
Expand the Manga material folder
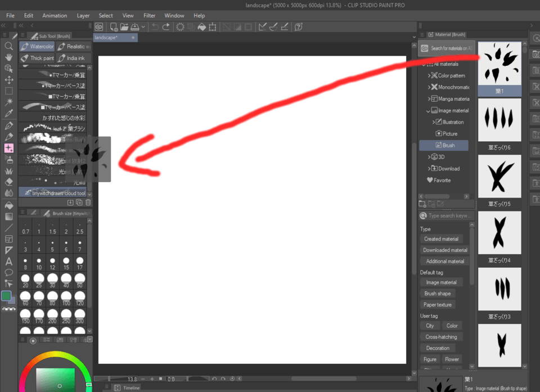pos(429,99)
